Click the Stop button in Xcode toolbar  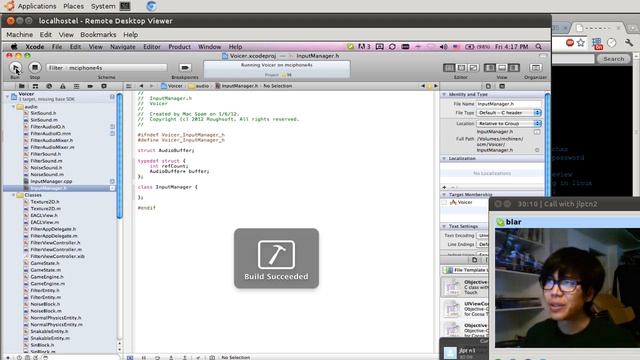click(35, 67)
